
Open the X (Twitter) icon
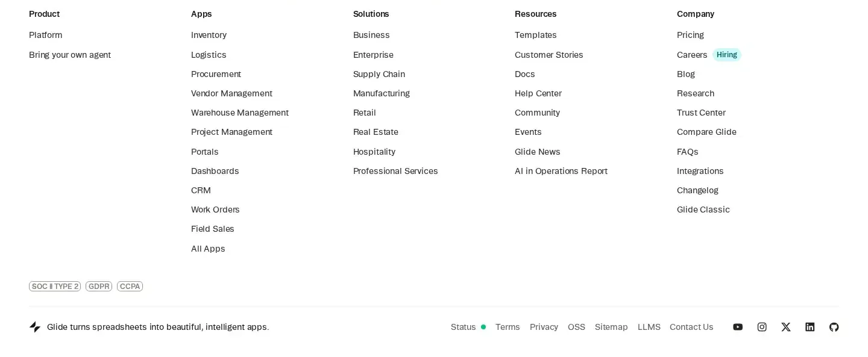click(786, 327)
